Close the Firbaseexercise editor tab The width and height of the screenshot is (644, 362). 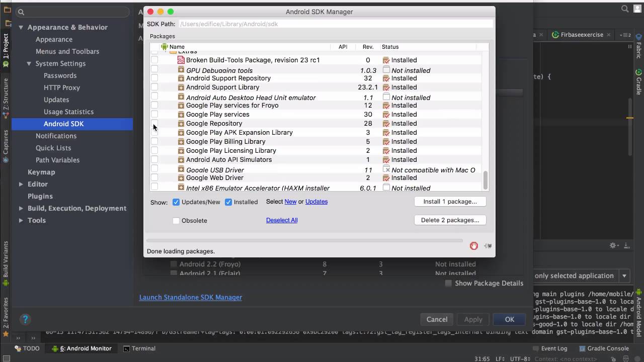point(608,35)
